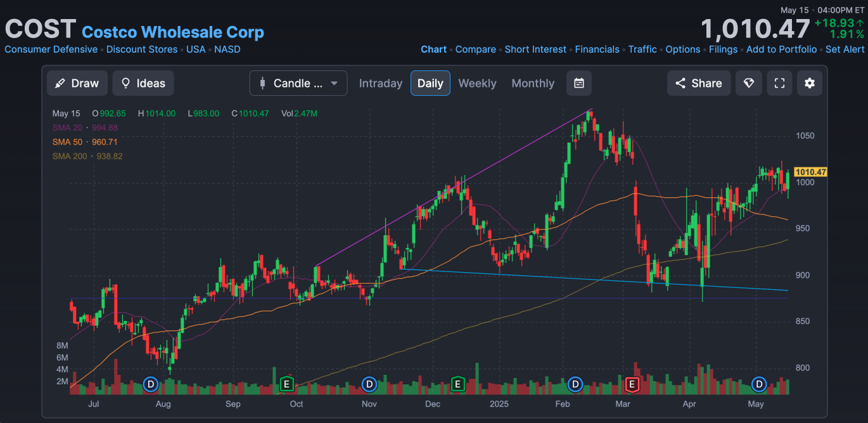Click the Vol2.47M volume readout
Viewport: 868px width, 423px height.
click(x=300, y=114)
